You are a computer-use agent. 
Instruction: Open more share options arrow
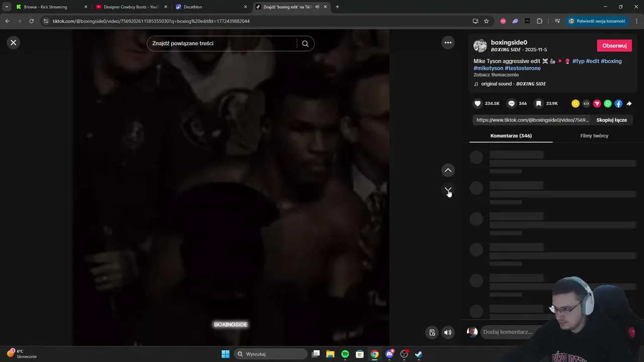click(629, 104)
